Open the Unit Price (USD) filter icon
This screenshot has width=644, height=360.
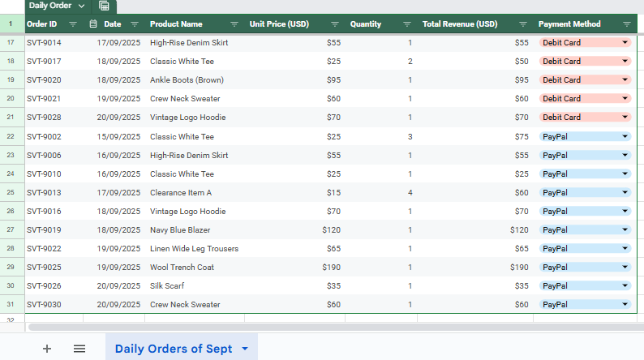point(335,24)
